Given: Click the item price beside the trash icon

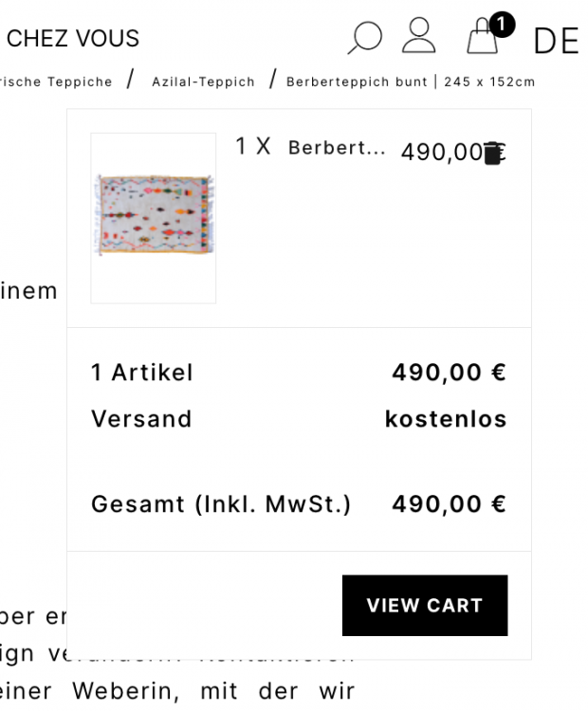Looking at the screenshot, I should (441, 152).
